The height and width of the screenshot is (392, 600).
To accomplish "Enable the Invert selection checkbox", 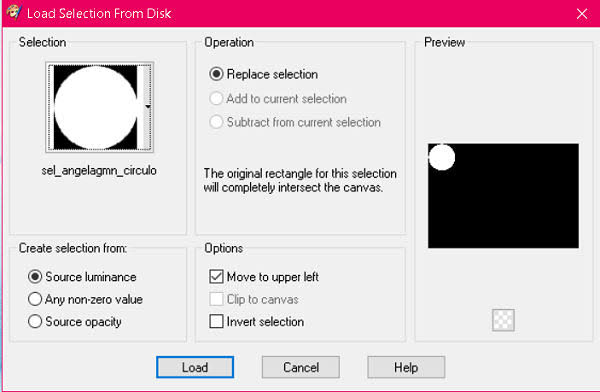I will click(216, 321).
